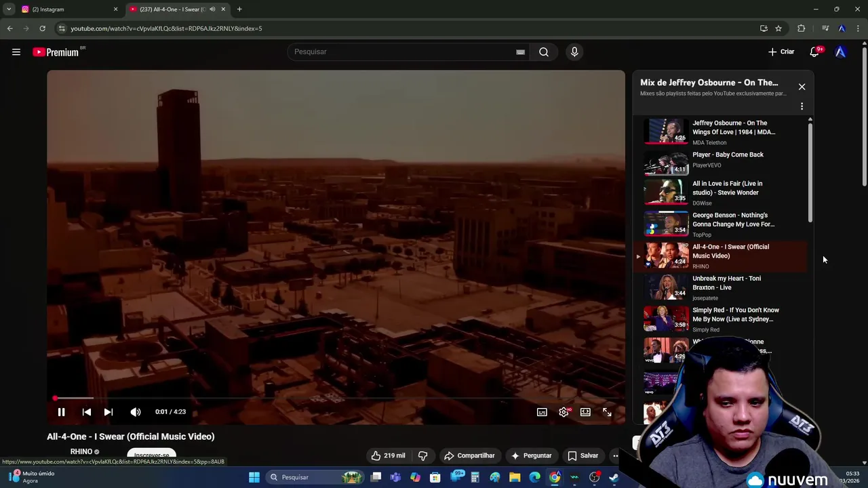Open Microsoft Teams taskbar icon
868x488 pixels.
click(x=395, y=477)
